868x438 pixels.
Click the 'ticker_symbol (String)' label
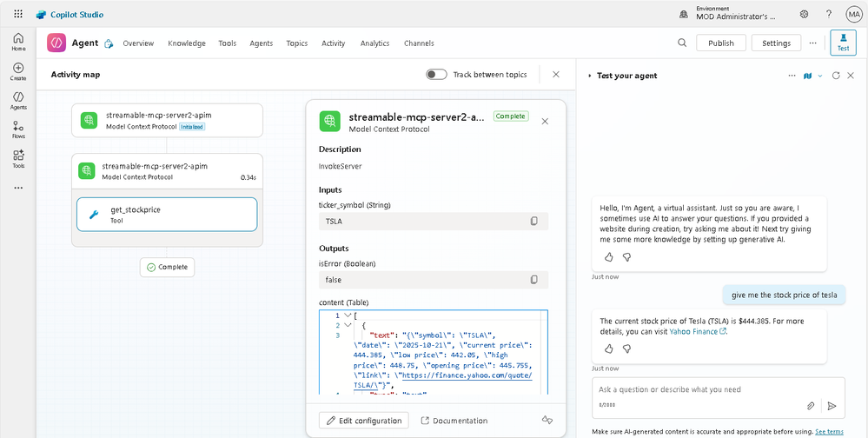tap(354, 205)
